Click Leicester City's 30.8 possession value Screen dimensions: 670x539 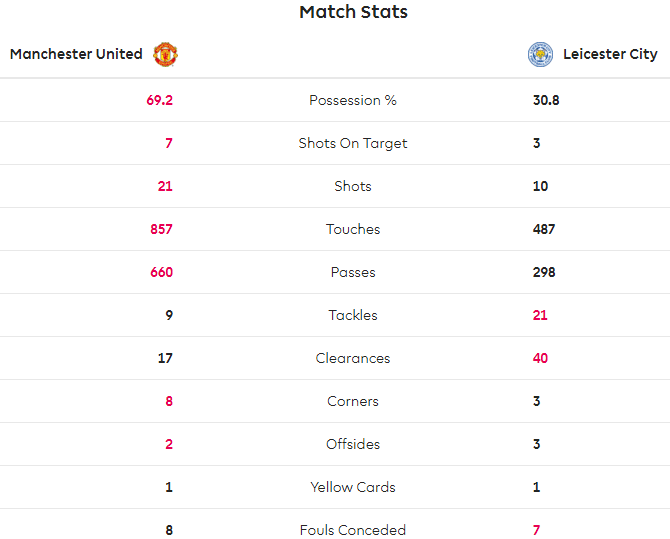[x=546, y=100]
